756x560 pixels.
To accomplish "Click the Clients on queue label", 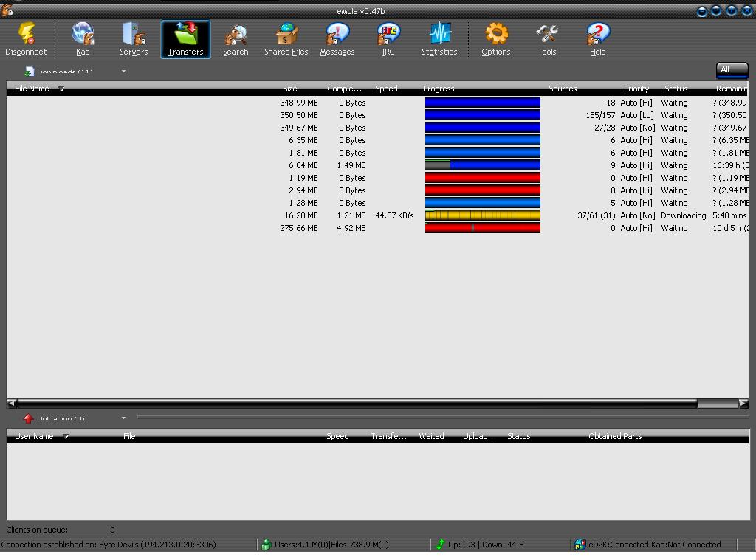I will (37, 530).
